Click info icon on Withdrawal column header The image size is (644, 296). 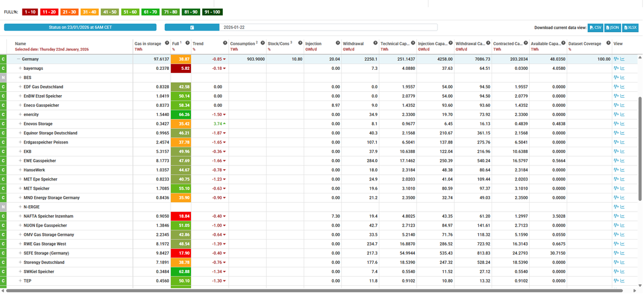(x=375, y=44)
